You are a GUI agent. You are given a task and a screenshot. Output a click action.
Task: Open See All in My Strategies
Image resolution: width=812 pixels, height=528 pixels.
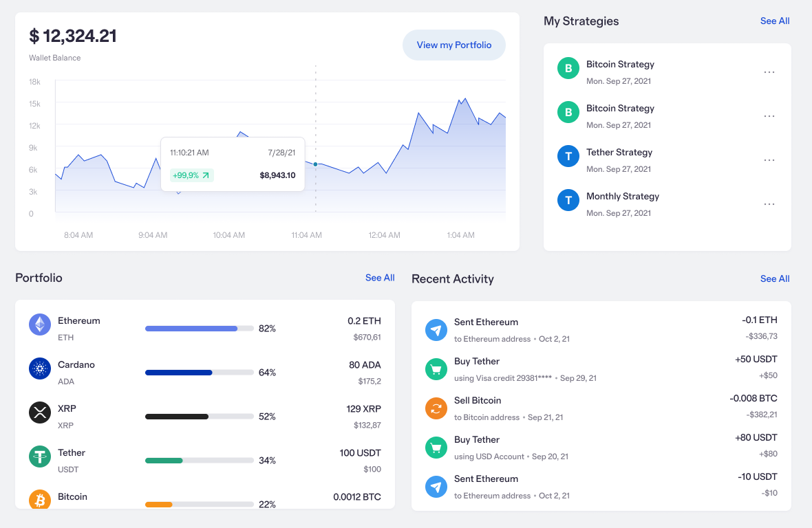[774, 21]
